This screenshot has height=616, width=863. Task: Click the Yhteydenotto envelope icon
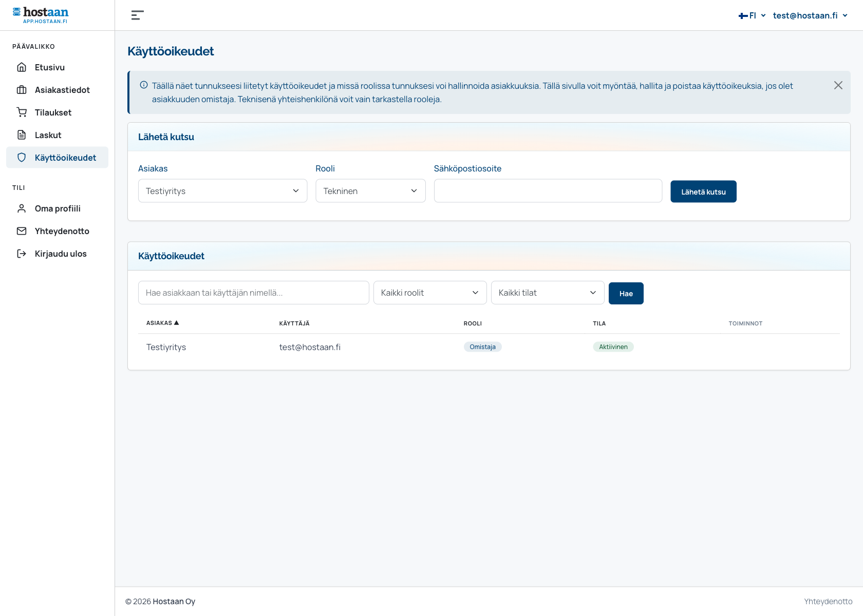(22, 231)
